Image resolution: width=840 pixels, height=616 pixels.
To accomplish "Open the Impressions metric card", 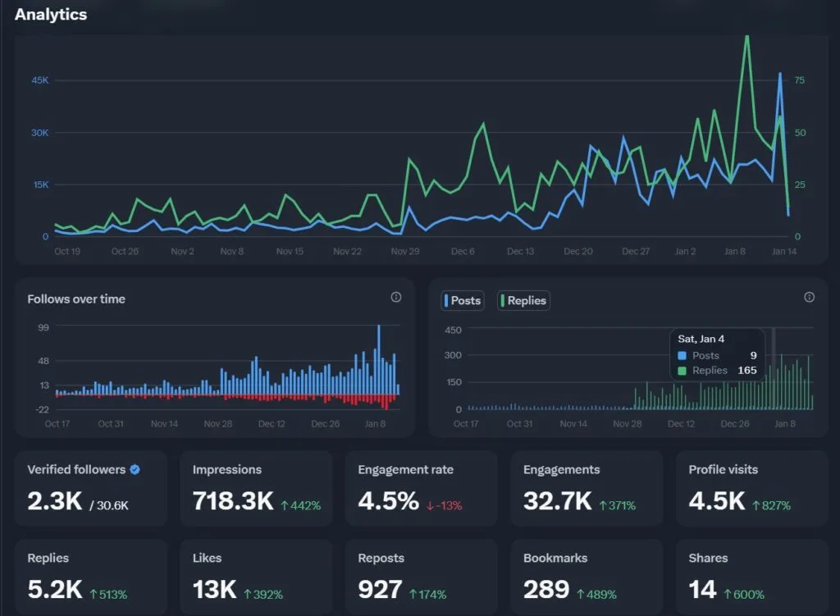I will (256, 489).
